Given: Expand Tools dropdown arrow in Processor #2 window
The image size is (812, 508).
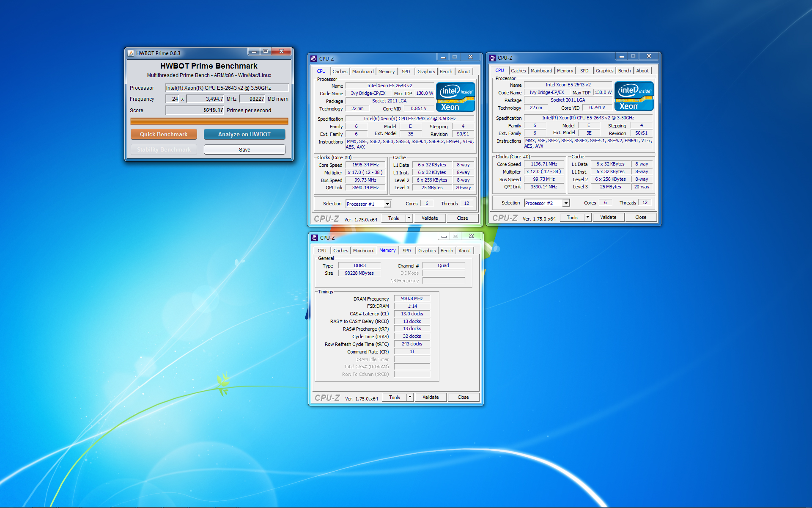Looking at the screenshot, I should 587,217.
